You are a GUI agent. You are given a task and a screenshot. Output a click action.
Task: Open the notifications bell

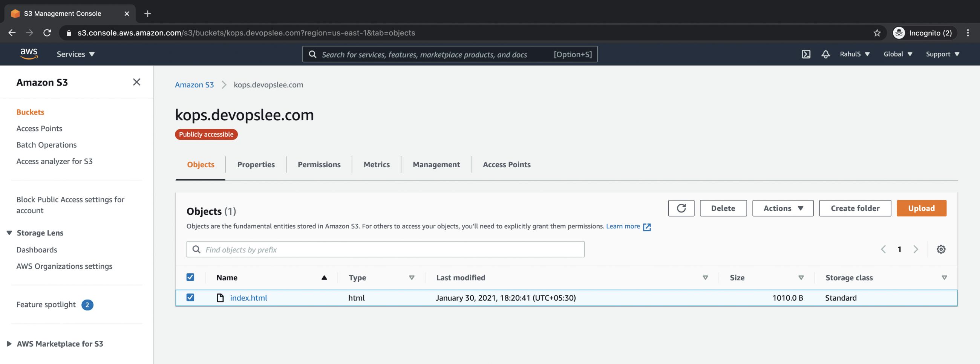tap(825, 54)
